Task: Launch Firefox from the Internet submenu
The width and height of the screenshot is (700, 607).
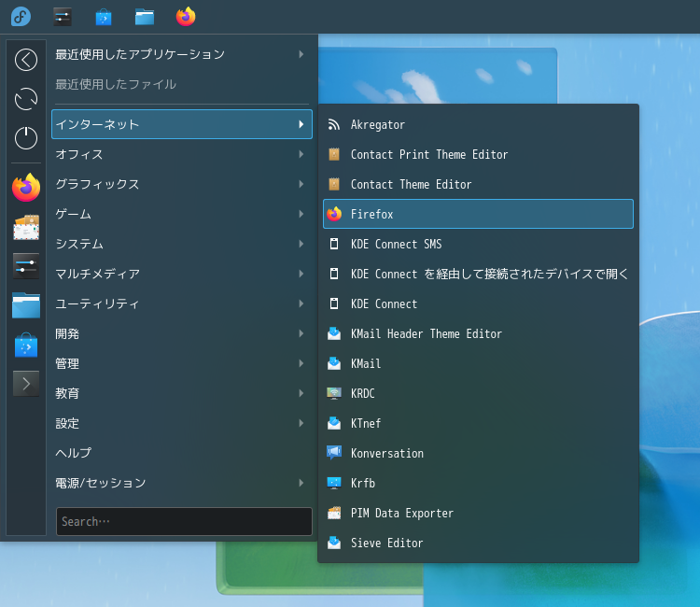Action: [478, 214]
